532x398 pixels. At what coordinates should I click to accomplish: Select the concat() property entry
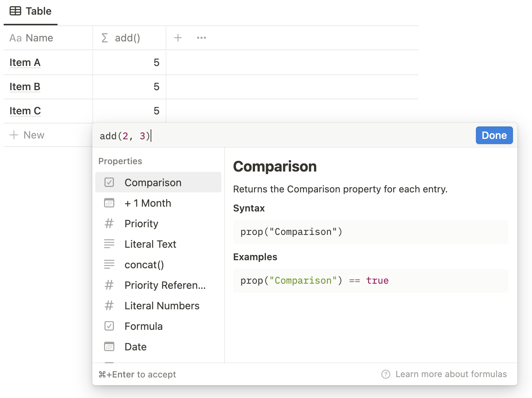tap(144, 264)
